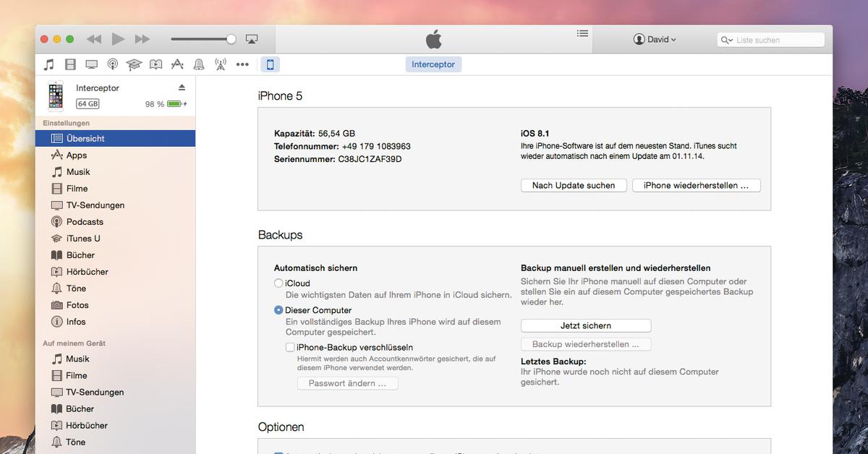Viewport: 868px width, 454px height.
Task: Select Übersicht in the settings sidebar
Action: [115, 138]
